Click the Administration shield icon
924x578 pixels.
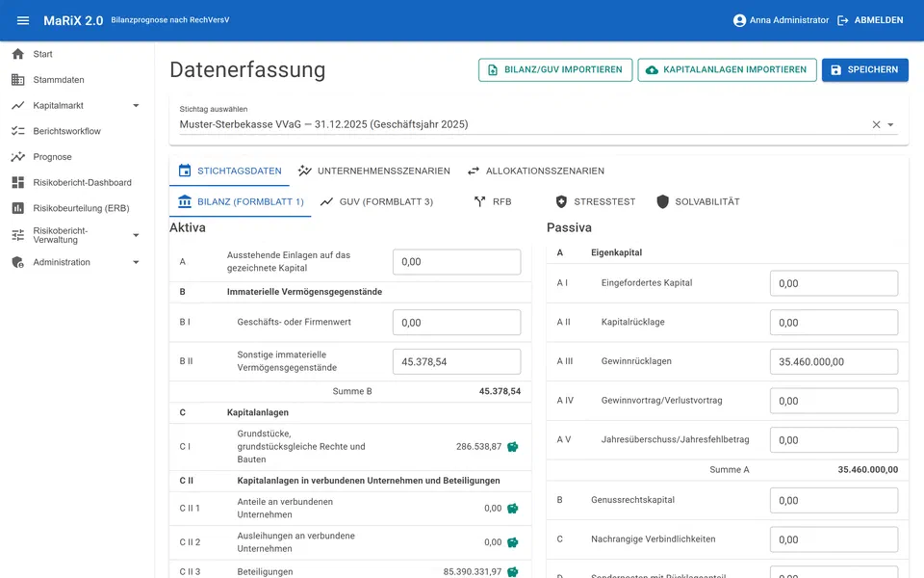coord(18,262)
